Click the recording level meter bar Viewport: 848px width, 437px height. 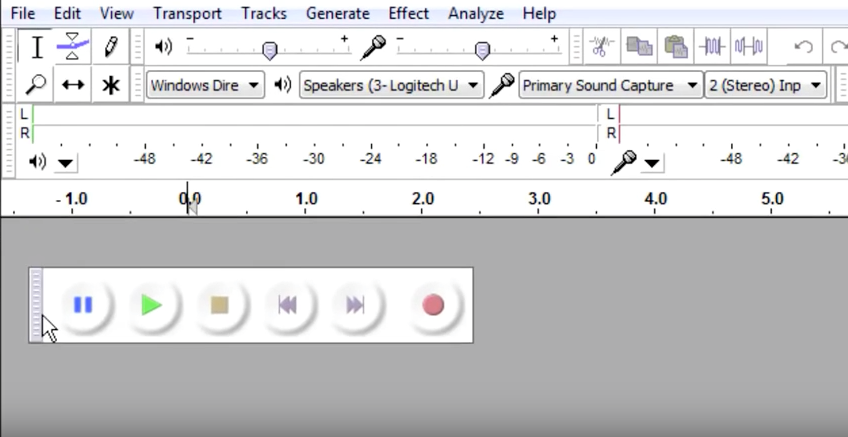pos(733,124)
